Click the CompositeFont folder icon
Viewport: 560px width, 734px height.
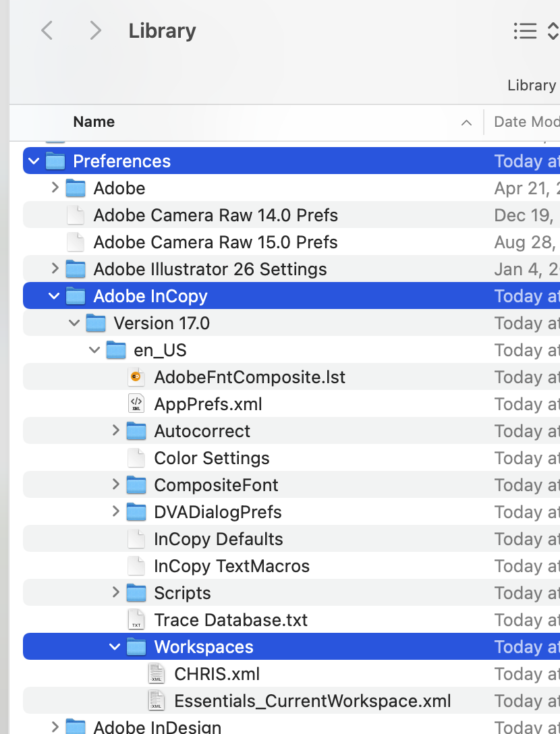pyautogui.click(x=136, y=485)
